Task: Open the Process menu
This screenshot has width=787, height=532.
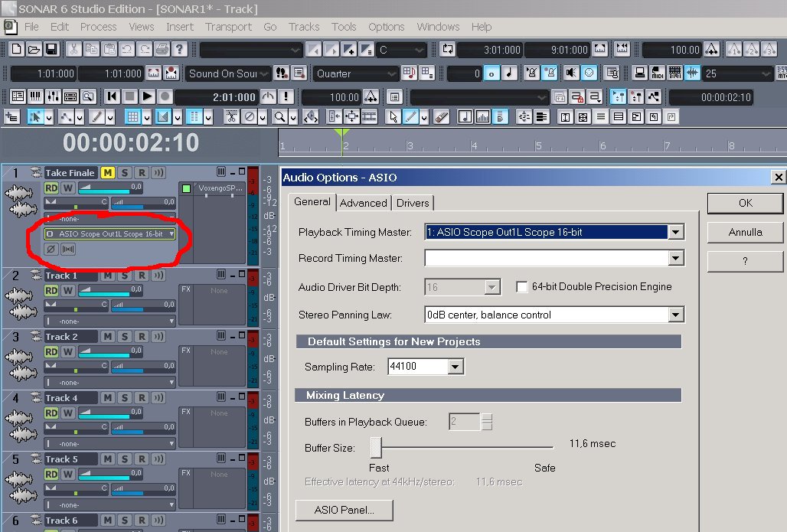Action: click(x=98, y=27)
